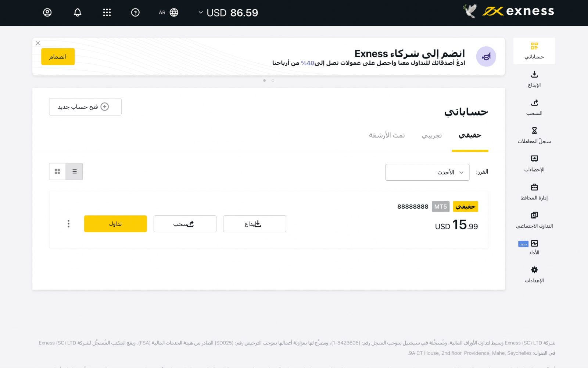Open إدارة المحافظ portfolio management in the sidebar
588x368 pixels.
[x=534, y=192]
